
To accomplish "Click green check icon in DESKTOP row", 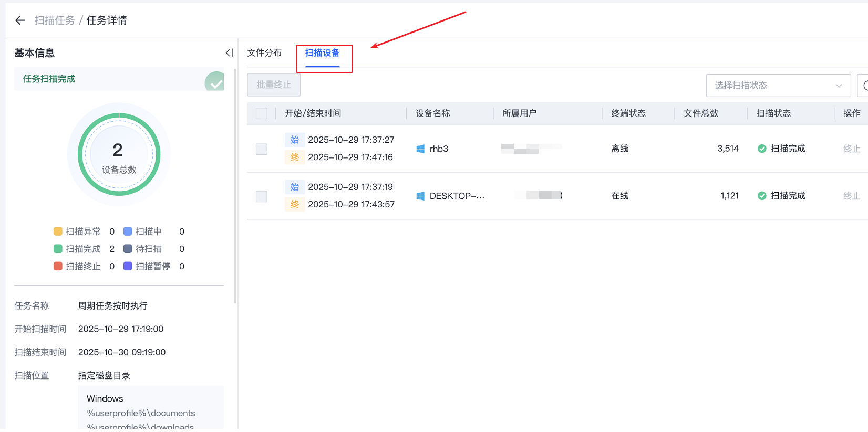I will pos(762,196).
